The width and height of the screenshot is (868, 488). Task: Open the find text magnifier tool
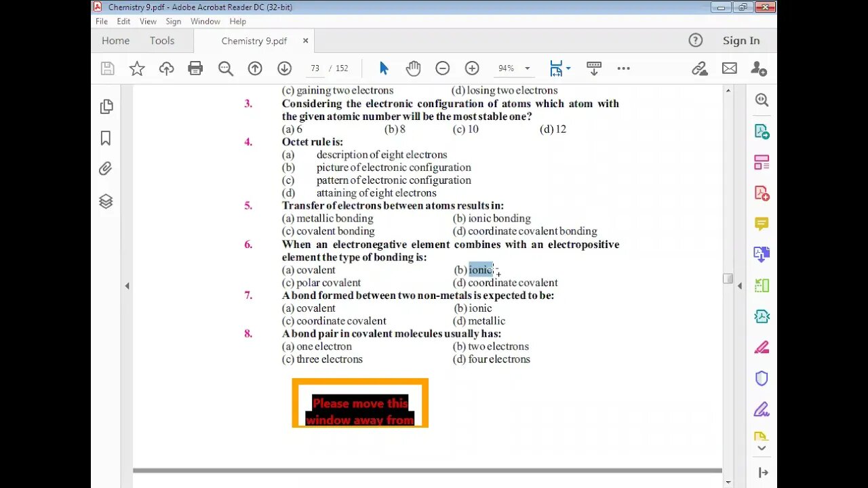tap(225, 68)
